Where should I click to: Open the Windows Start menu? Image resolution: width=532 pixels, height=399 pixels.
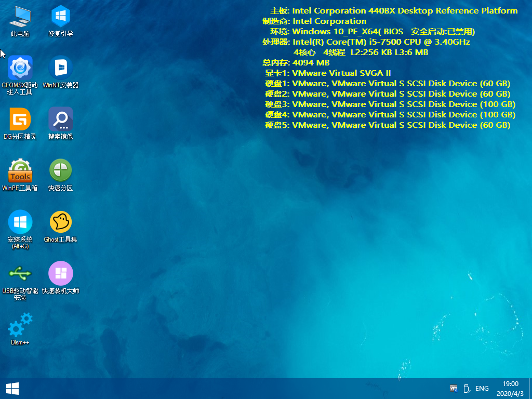click(12, 389)
